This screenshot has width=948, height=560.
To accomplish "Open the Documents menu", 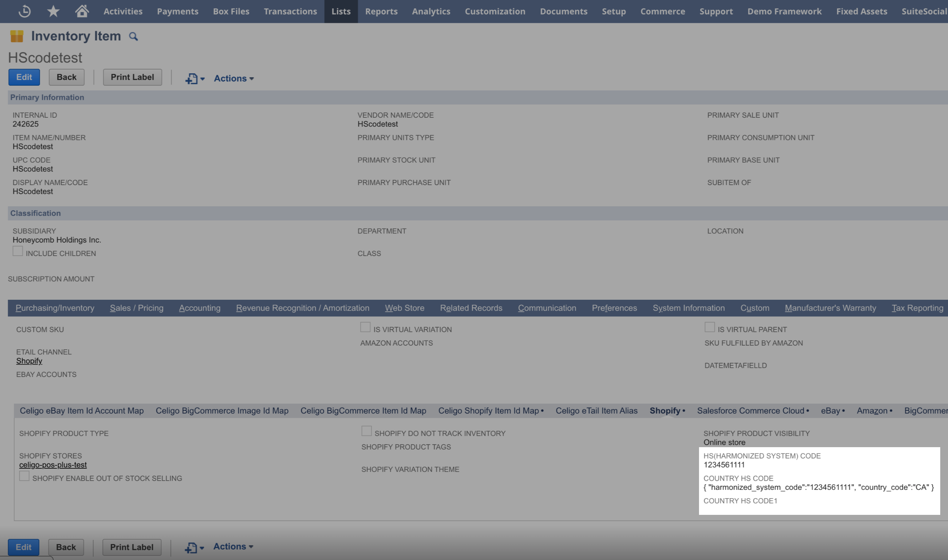I will (564, 11).
